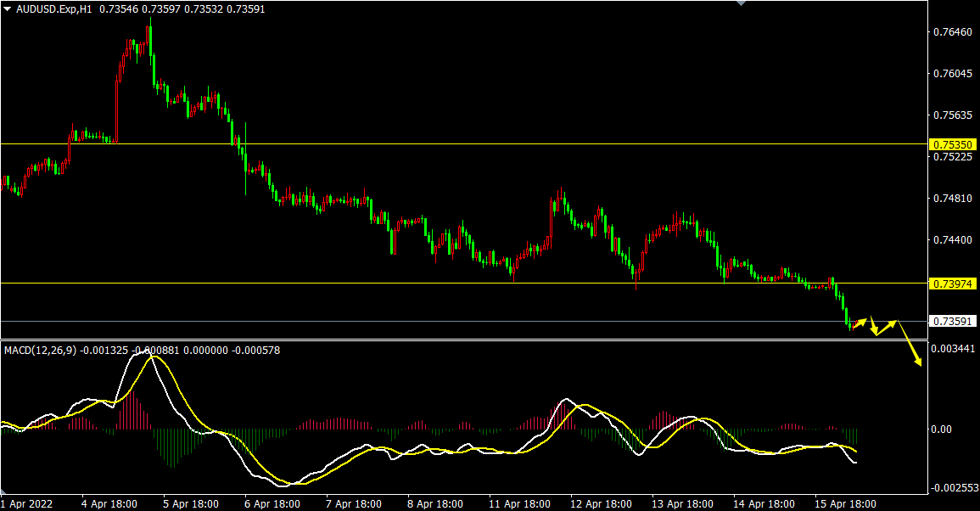The height and width of the screenshot is (511, 980).
Task: Select the long yellow downward arrow
Action: 910,345
